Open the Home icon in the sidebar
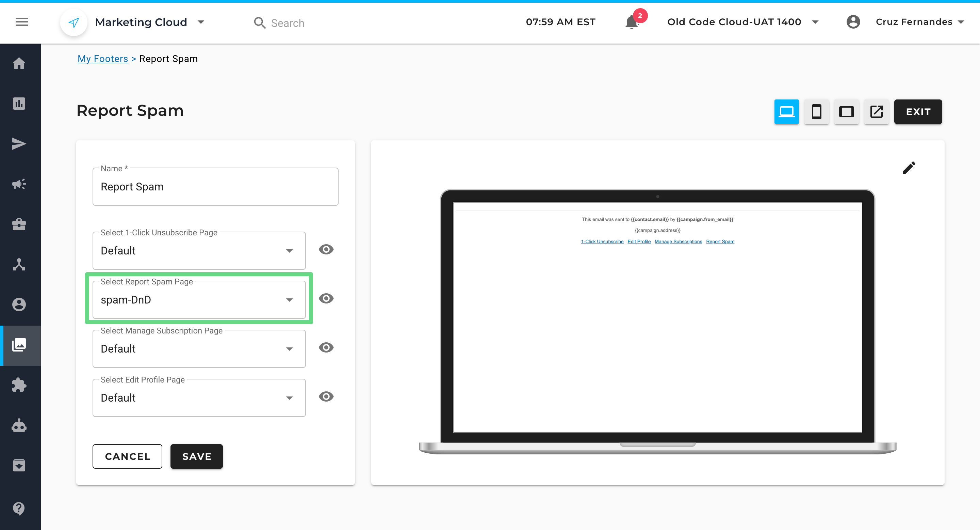980x530 pixels. (x=19, y=63)
